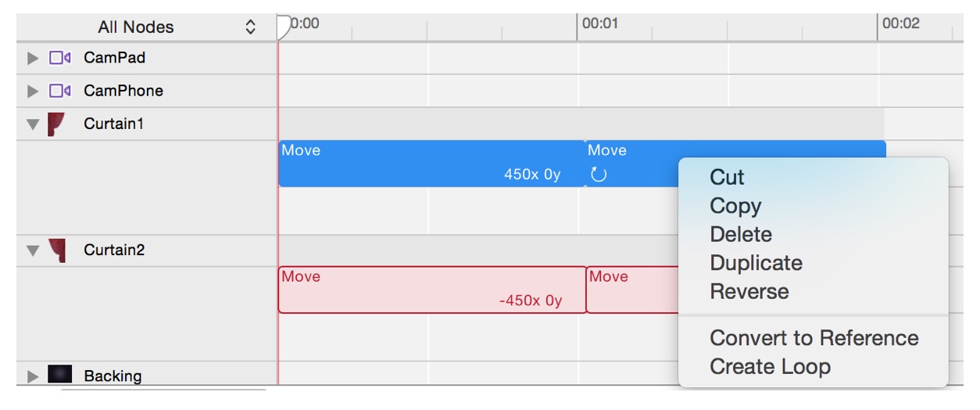This screenshot has width=980, height=410.
Task: Choose Create Loop from the context menu
Action: (x=770, y=366)
